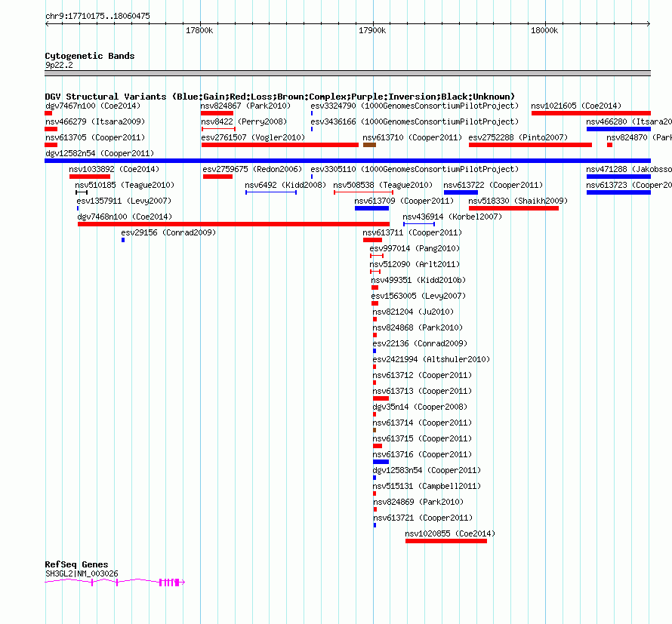Click the nsv510185 (Teague2010) label
The width and height of the screenshot is (672, 624).
125,185
